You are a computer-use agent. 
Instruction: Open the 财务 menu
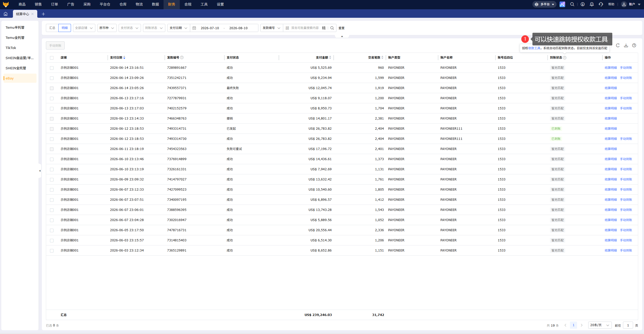(x=172, y=4)
